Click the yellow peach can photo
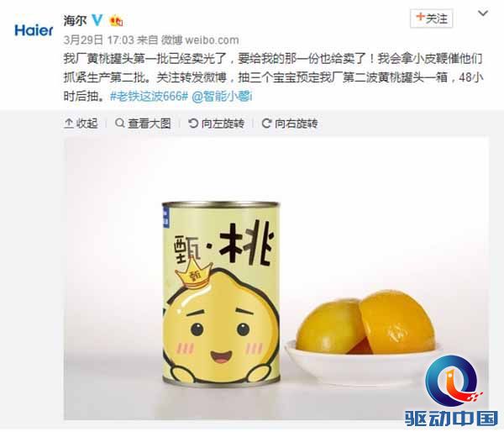 click(x=276, y=278)
